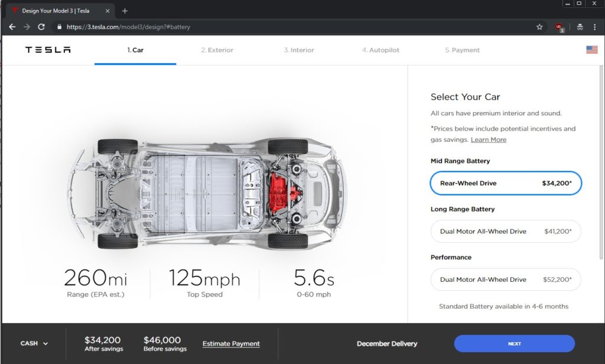Reload the Tesla design page
Screen dimensions: 605x364
click(41, 27)
